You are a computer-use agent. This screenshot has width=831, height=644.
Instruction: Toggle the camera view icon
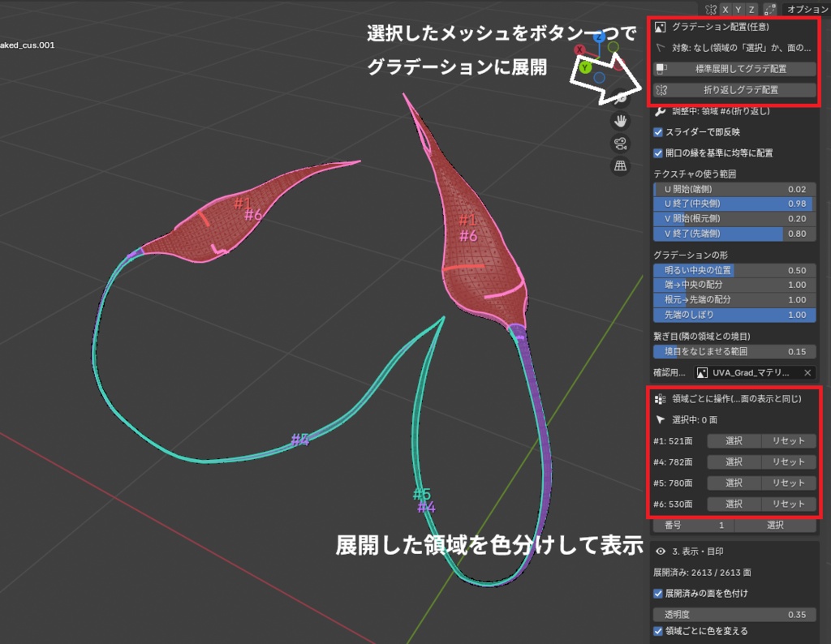pos(620,144)
